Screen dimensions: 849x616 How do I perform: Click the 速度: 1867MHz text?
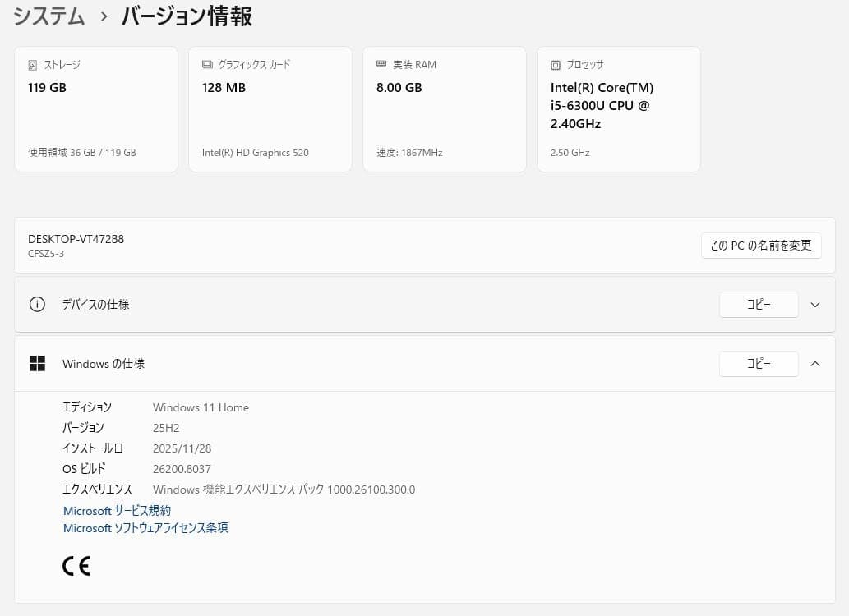[410, 153]
